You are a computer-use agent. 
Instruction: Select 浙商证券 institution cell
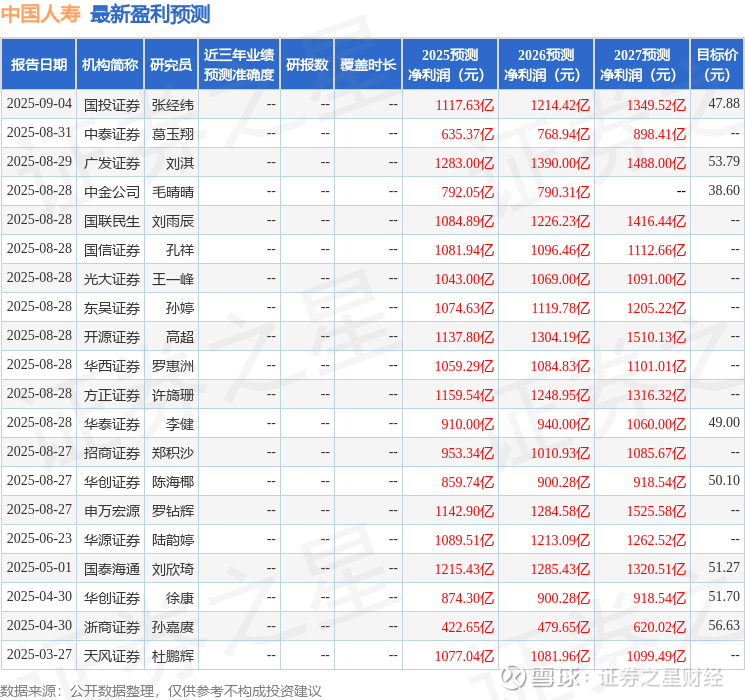[112, 627]
